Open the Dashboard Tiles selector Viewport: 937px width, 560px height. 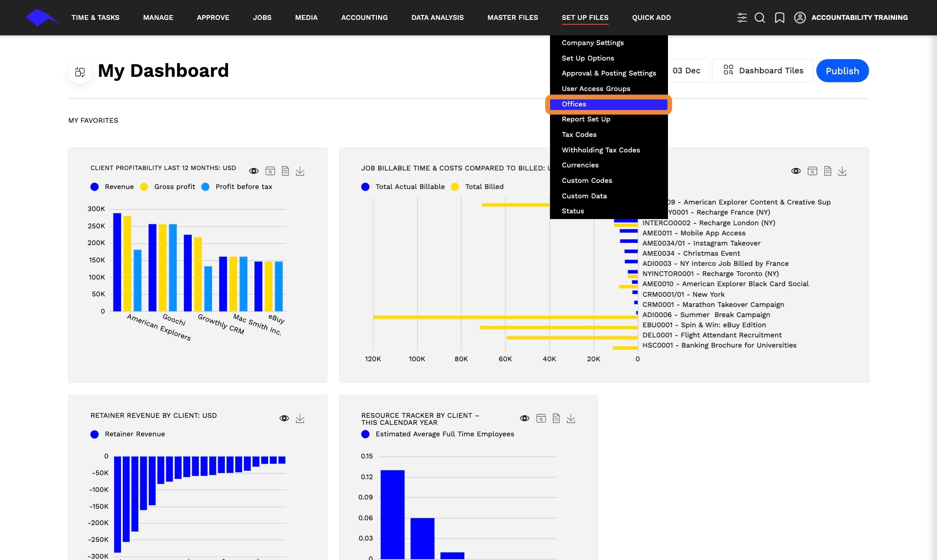(x=763, y=71)
